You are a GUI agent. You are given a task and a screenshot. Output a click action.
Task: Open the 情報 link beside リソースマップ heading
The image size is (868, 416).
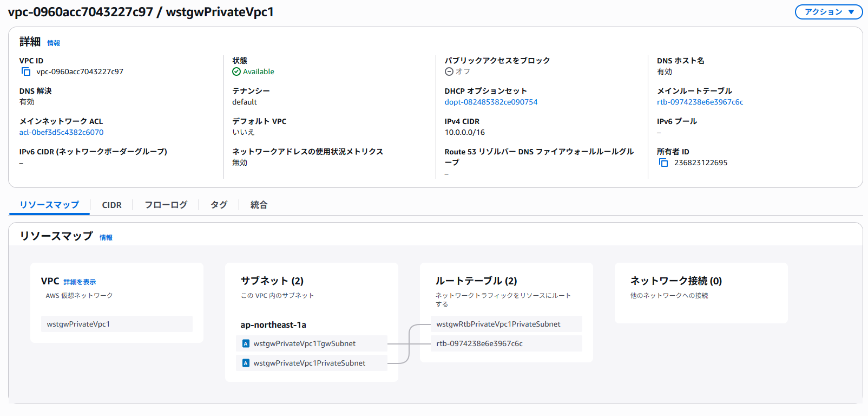(106, 238)
